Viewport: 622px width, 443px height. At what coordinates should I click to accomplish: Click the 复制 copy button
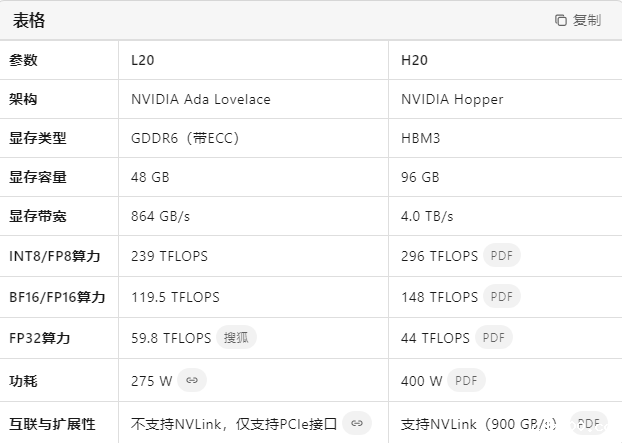[x=578, y=20]
